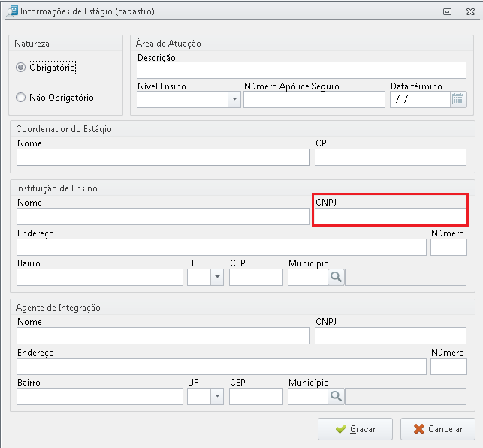Viewport: 483px width, 448px height.
Task: Focus the Coordenador do Estágio CPF field
Action: pos(391,158)
